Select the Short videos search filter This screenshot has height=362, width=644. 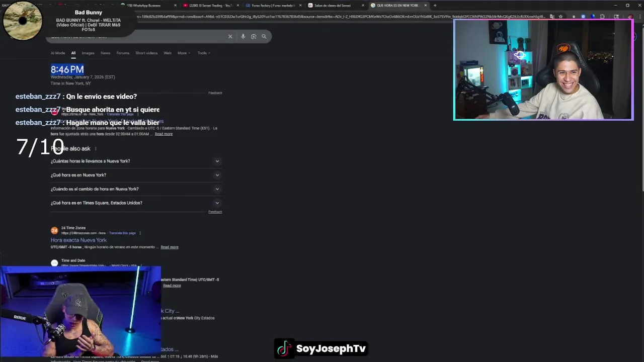tap(146, 53)
